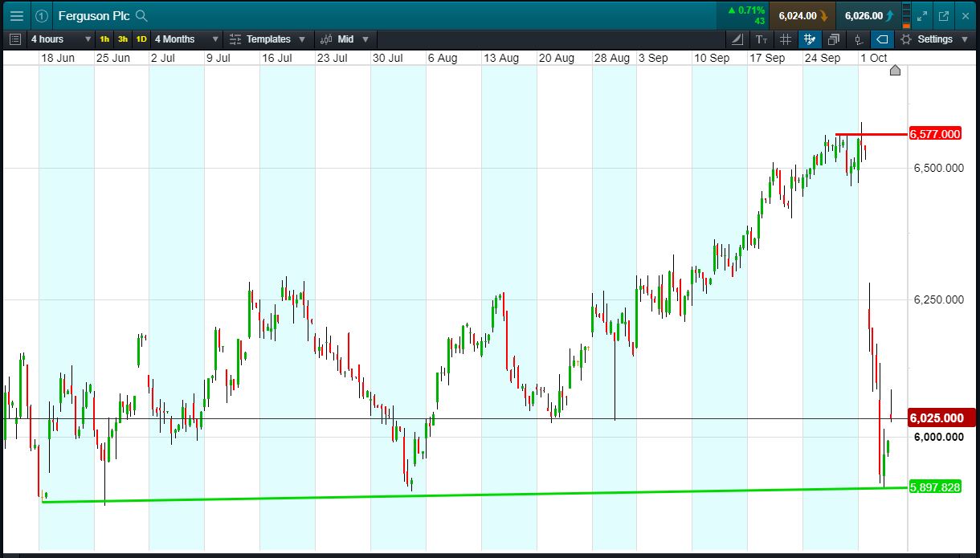
Task: Click the 23 Jul date label
Action: point(333,58)
